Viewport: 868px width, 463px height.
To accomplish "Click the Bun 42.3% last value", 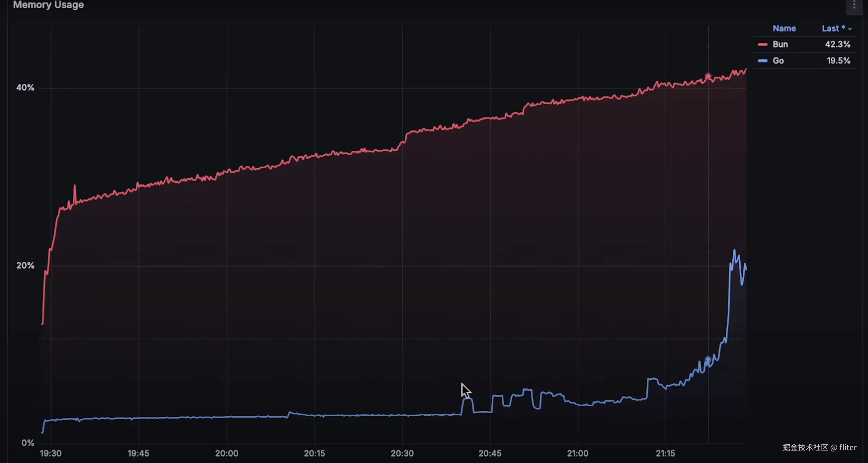I will 837,45.
